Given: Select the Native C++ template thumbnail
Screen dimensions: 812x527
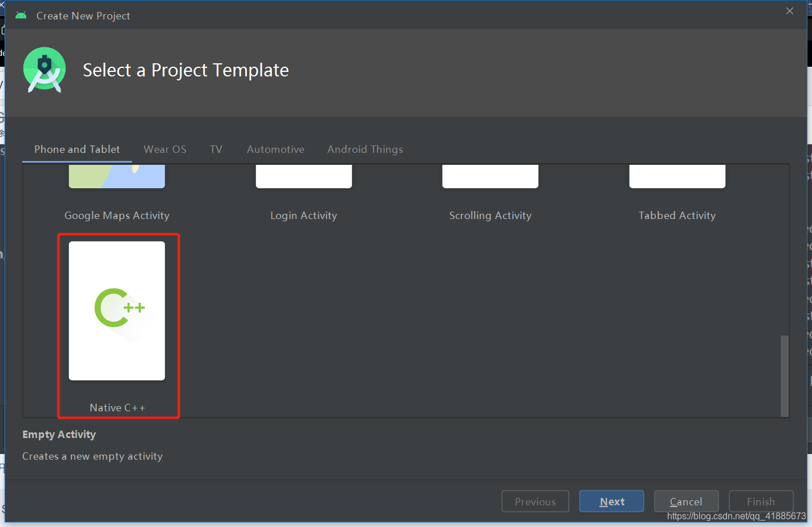Looking at the screenshot, I should [x=117, y=311].
